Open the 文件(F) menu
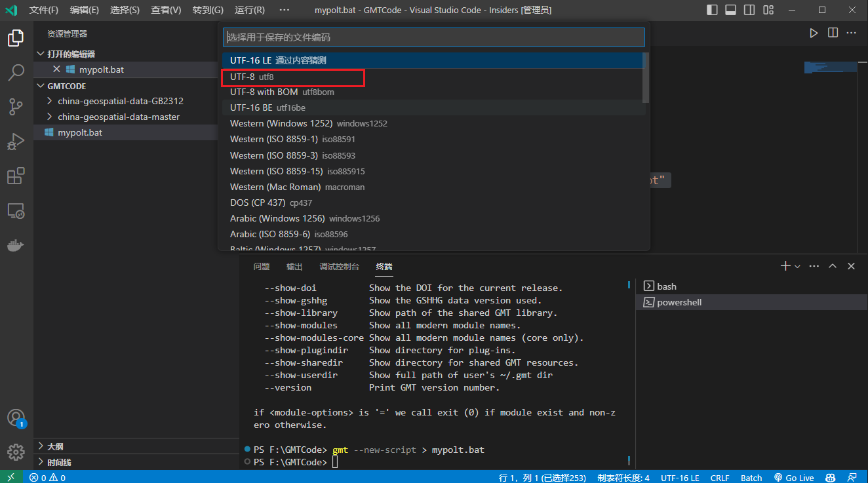Viewport: 868px width, 483px height. tap(44, 10)
